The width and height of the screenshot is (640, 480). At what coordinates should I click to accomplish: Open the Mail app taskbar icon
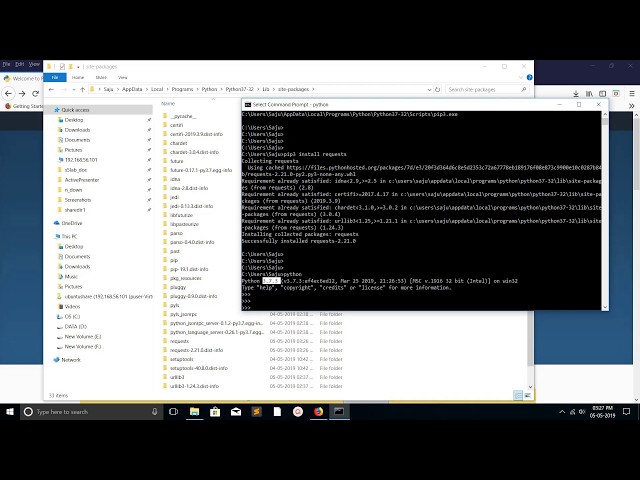click(x=236, y=412)
